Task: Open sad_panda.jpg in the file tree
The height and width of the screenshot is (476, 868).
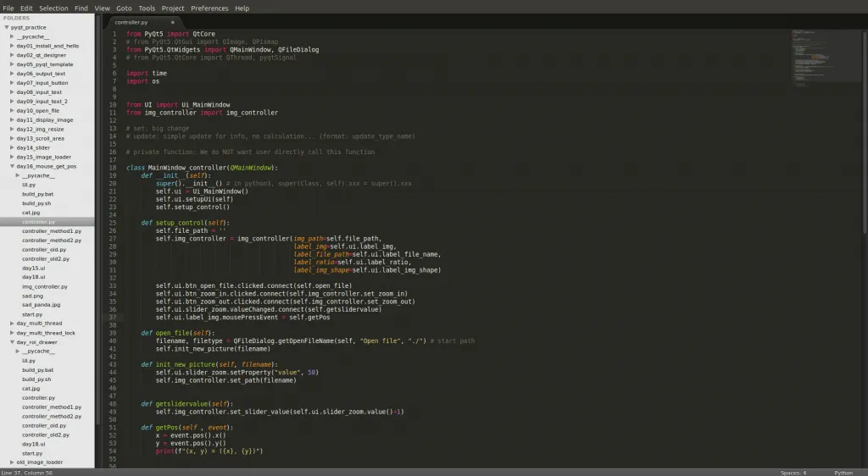Action: 41,304
